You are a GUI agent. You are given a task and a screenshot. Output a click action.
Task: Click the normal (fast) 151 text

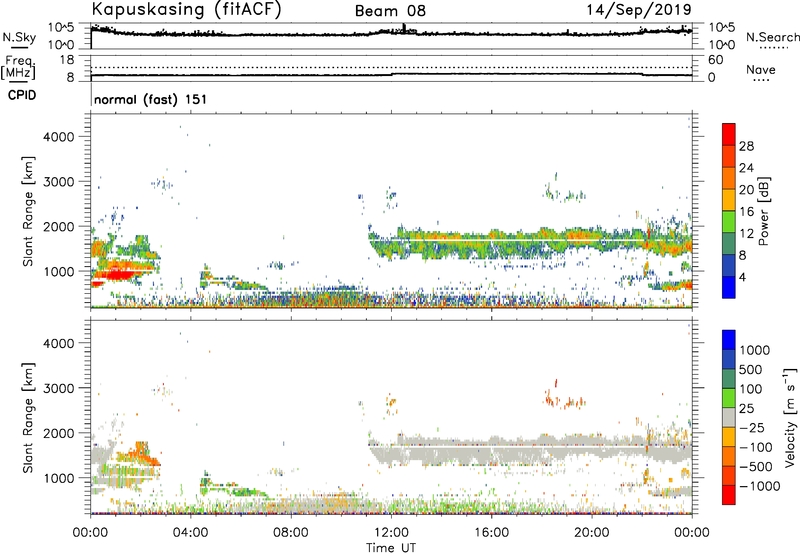pyautogui.click(x=151, y=99)
